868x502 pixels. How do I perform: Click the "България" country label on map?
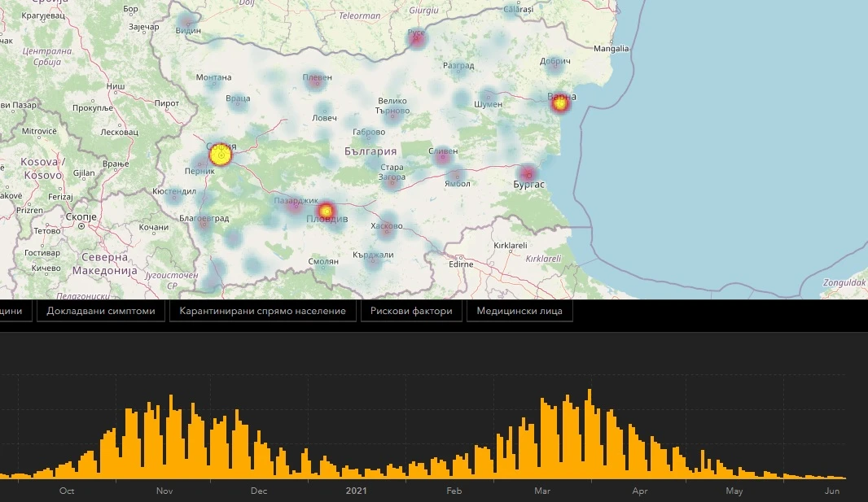click(x=370, y=151)
